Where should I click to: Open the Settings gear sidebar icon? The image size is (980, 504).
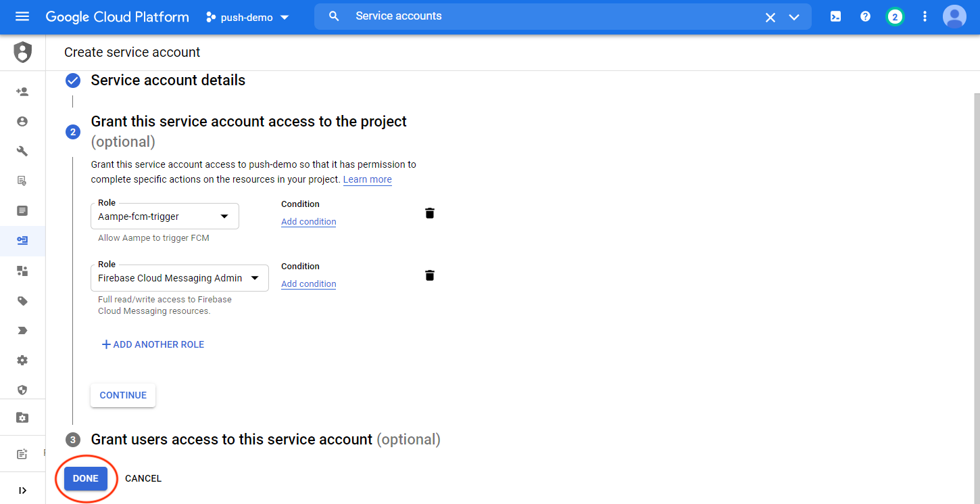(x=22, y=361)
